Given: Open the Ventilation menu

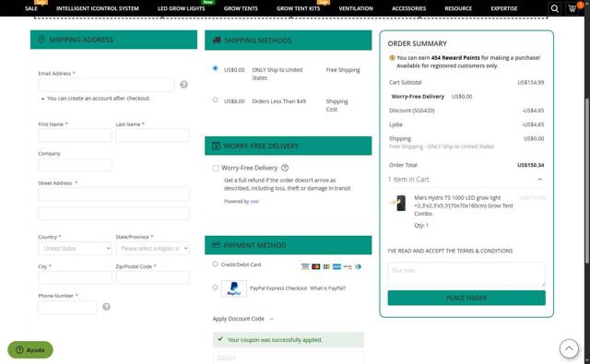Looking at the screenshot, I should pyautogui.click(x=356, y=8).
